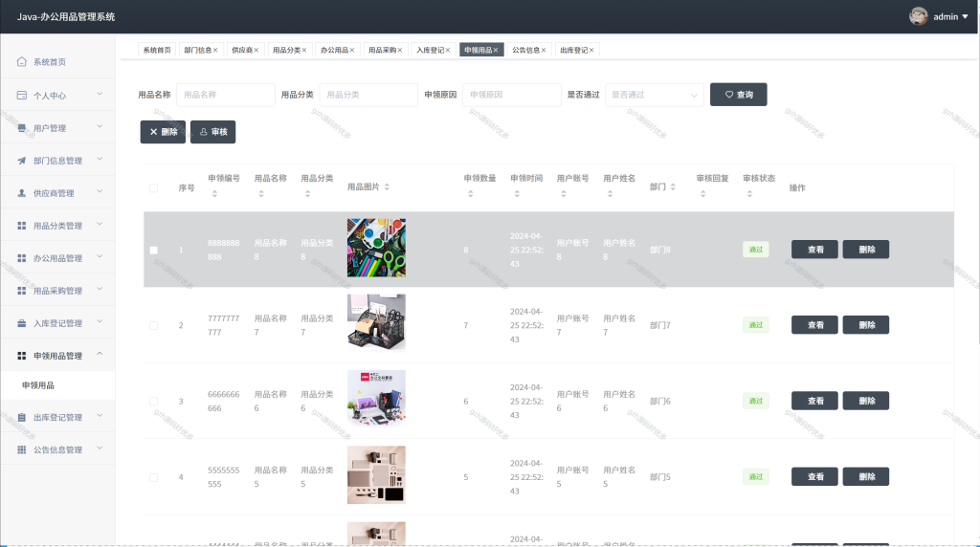The image size is (980, 547).
Task: Close the active 申领用品 tab with its x
Action: click(x=496, y=50)
